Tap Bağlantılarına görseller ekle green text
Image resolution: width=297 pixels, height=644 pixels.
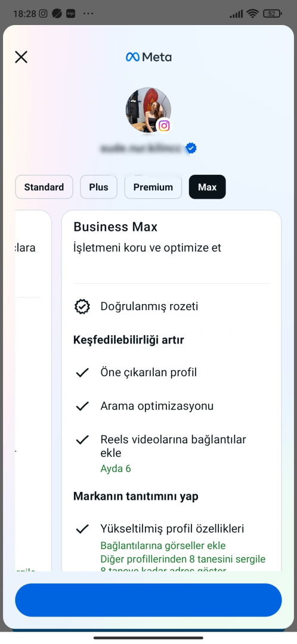tap(163, 546)
